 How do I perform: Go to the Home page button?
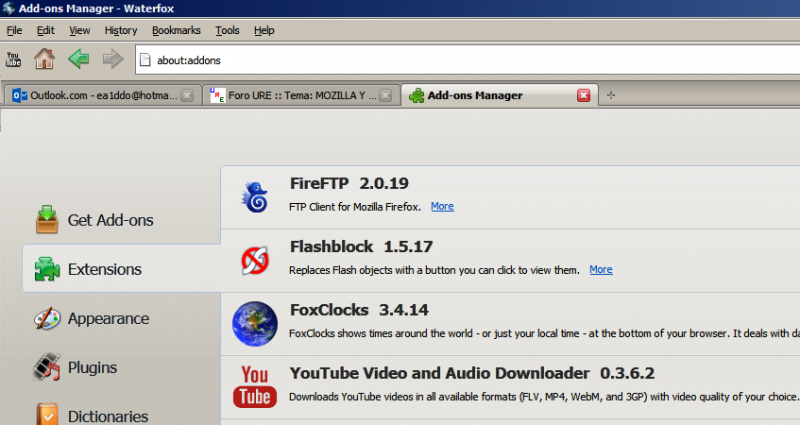coord(44,59)
